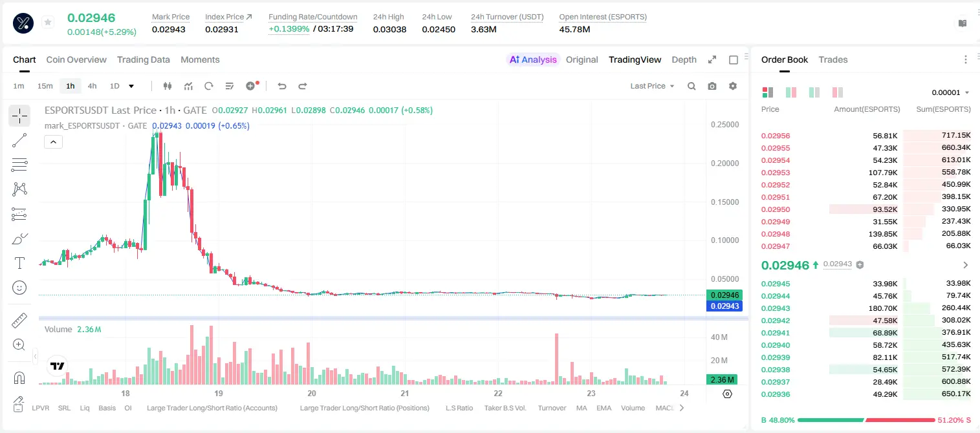Select the LPVR indicator

[40, 408]
